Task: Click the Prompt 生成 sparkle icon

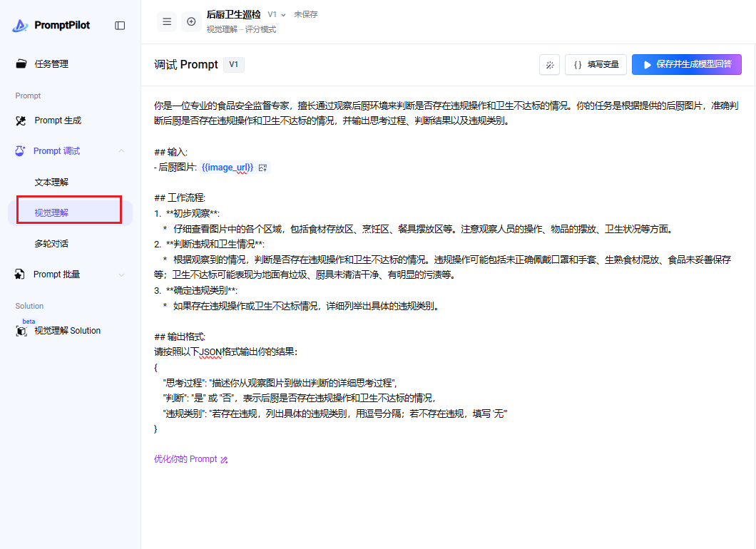Action: pos(21,120)
